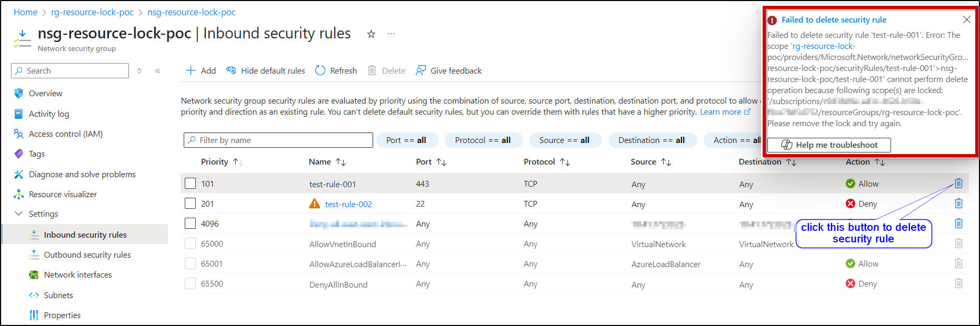Sort table by Priority column

222,162
